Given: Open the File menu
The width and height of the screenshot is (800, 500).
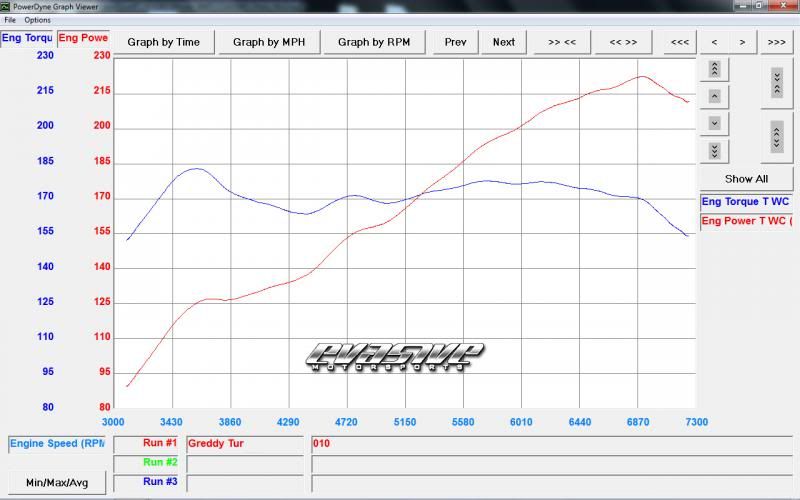Looking at the screenshot, I should 10,20.
